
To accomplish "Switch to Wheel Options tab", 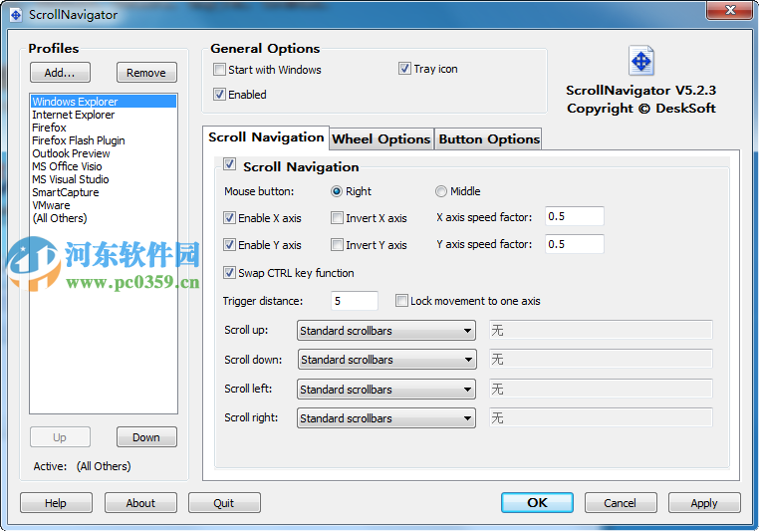I will click(x=381, y=139).
